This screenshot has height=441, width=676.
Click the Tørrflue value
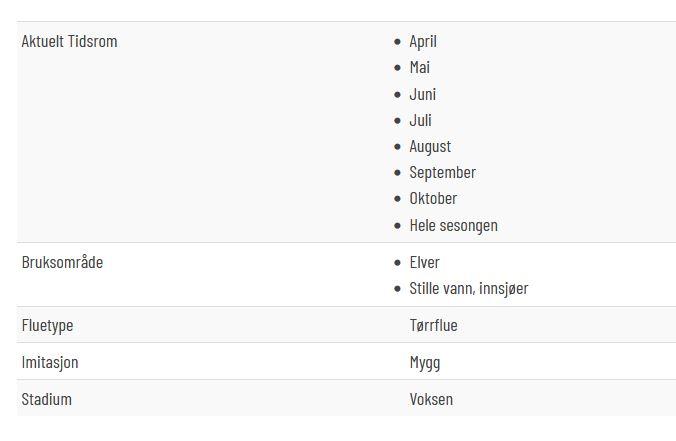pos(433,325)
